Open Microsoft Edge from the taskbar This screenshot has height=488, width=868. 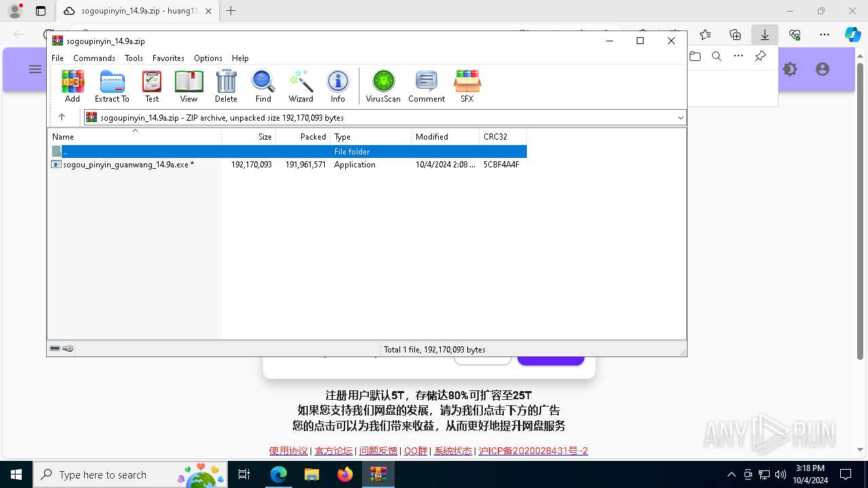(x=279, y=474)
